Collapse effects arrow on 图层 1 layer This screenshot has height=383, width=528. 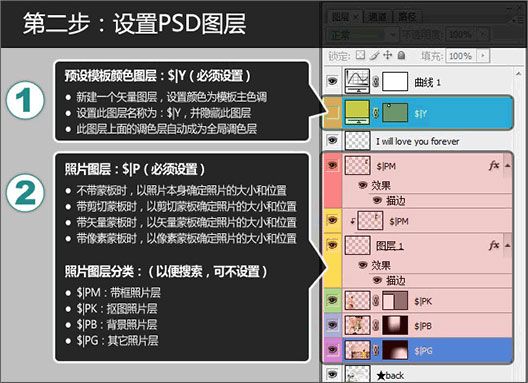[507, 245]
